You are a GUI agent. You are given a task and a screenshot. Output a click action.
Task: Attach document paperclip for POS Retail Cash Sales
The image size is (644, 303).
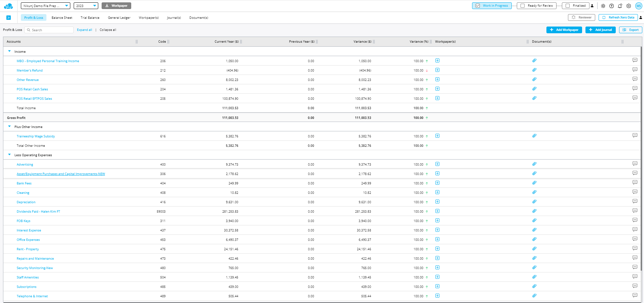[534, 89]
